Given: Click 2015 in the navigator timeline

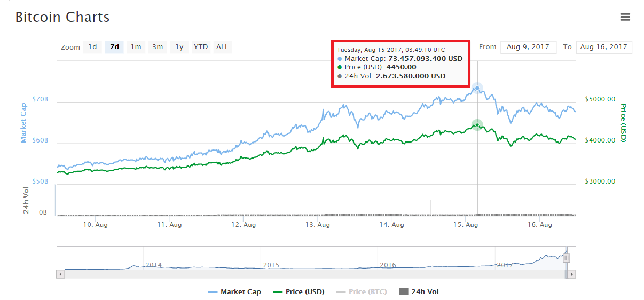Looking at the screenshot, I should coord(271,265).
